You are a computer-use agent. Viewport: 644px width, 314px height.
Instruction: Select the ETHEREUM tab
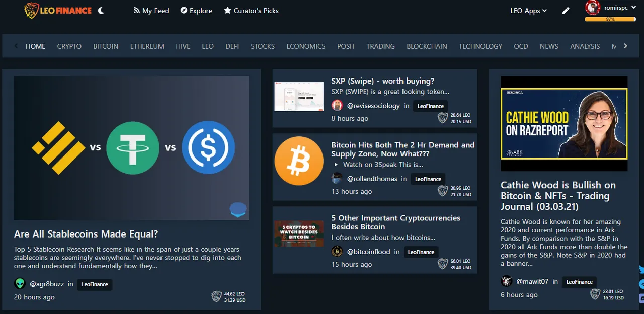[147, 46]
